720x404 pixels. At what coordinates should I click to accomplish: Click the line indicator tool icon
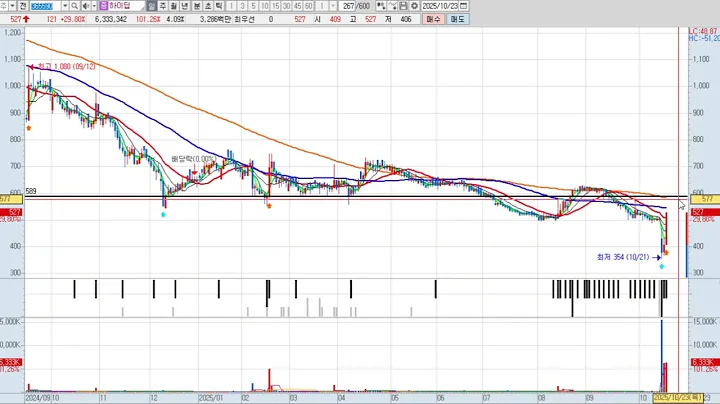[392, 6]
